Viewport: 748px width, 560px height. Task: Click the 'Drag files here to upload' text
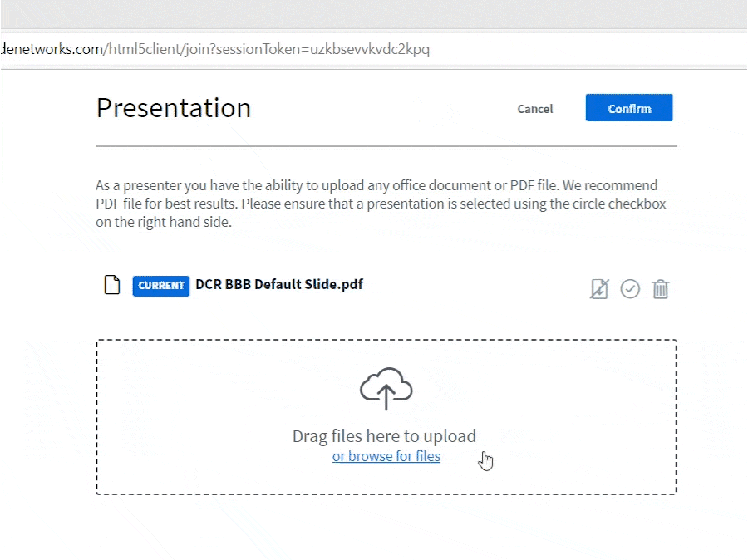click(x=384, y=435)
